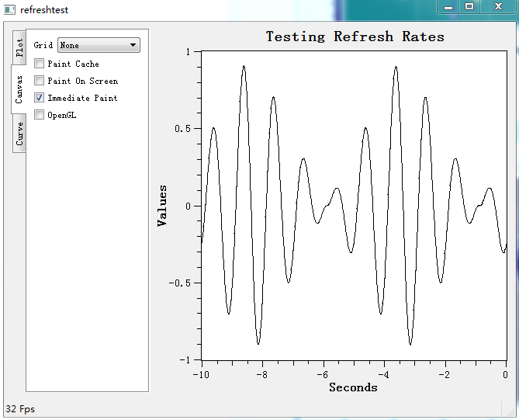Open the Grid dropdown showing None
This screenshot has width=519, height=420.
pos(99,45)
